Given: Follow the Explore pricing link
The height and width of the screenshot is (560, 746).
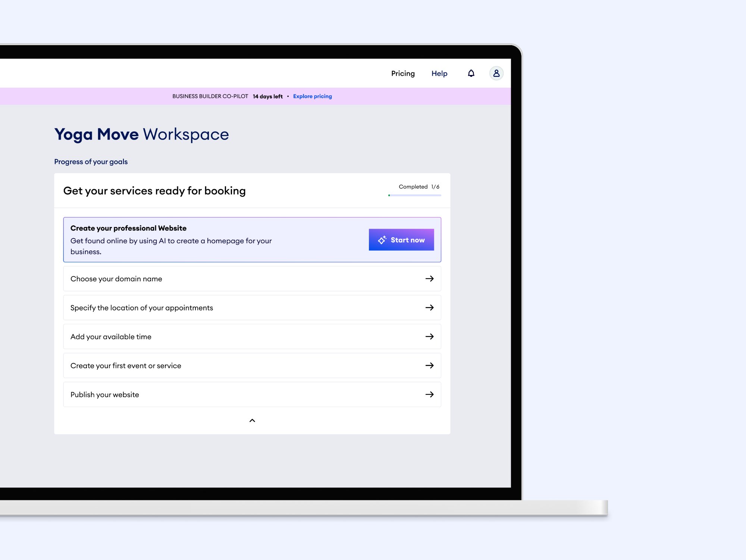Looking at the screenshot, I should click(x=312, y=96).
